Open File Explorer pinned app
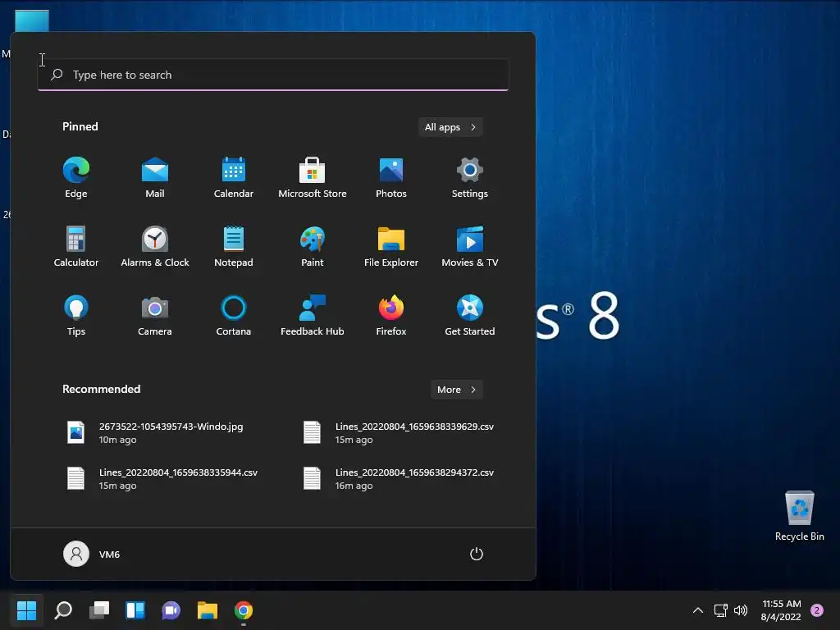Image resolution: width=840 pixels, height=630 pixels. (391, 246)
